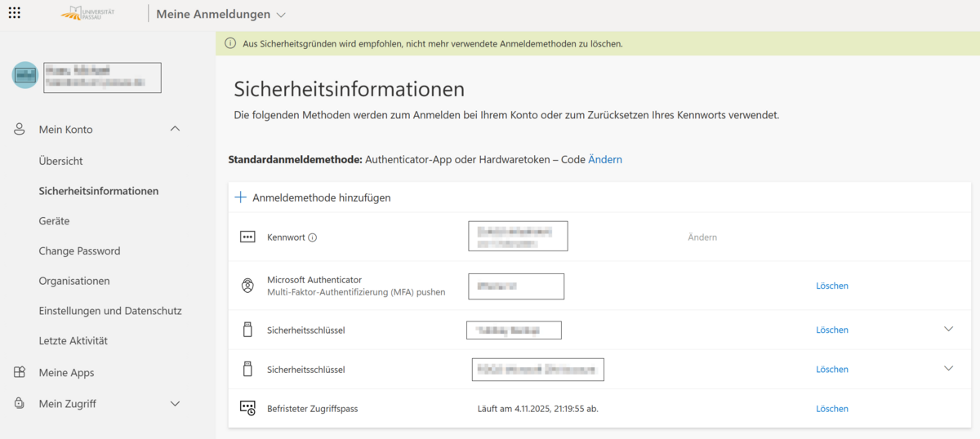Delete the Microsoft Authenticator method via Löschen
Viewport: 980px width, 439px height.
point(831,286)
